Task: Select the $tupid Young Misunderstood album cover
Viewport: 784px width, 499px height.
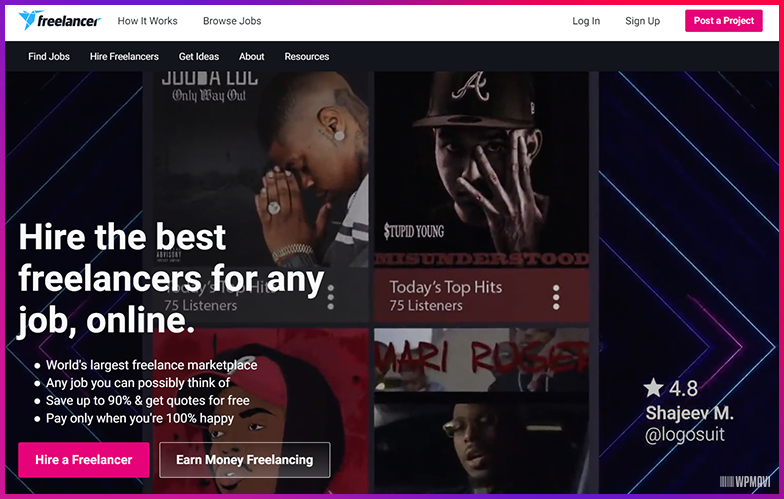Action: [x=482, y=169]
